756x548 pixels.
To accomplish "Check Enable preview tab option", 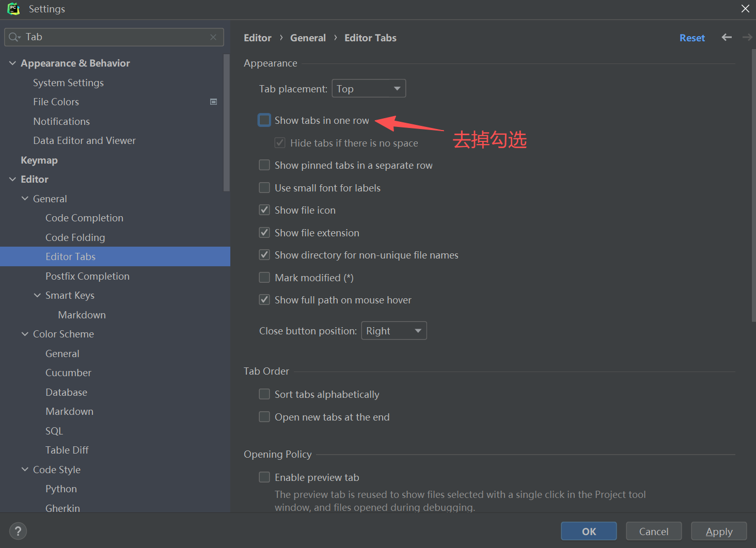I will click(x=264, y=477).
